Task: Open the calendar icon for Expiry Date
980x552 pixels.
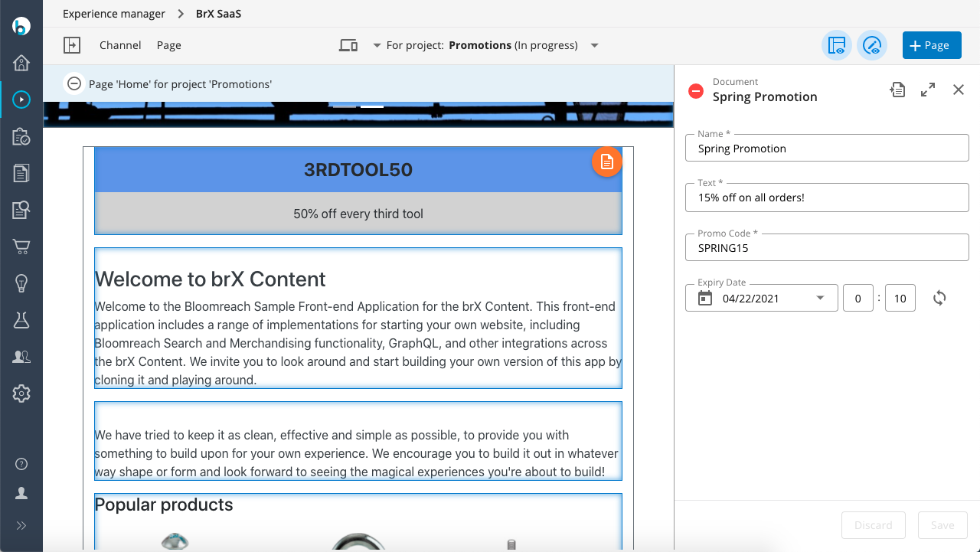Action: coord(705,298)
